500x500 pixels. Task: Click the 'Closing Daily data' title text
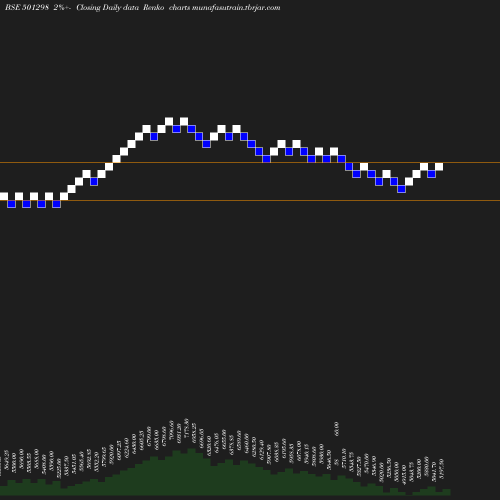tap(107, 8)
